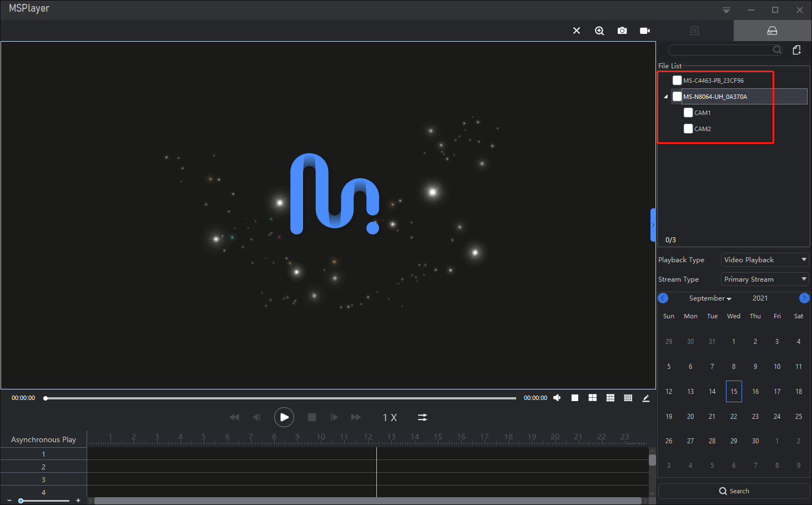Enable the CAM2 checkbox

(x=688, y=129)
